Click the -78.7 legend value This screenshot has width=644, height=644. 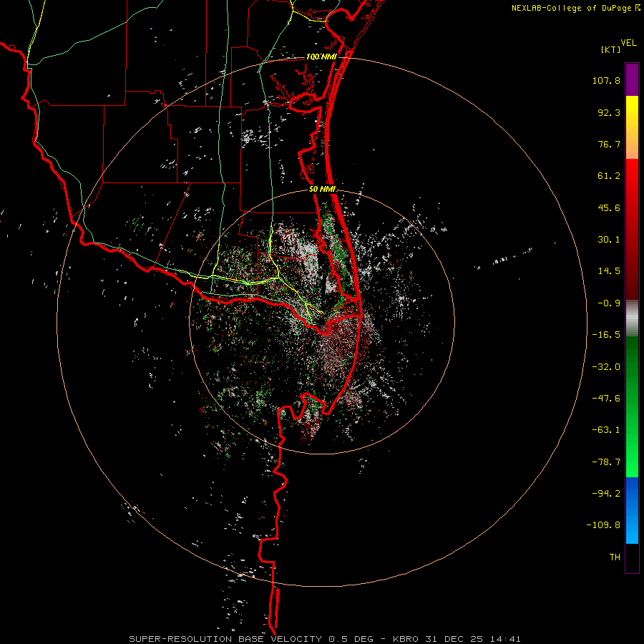click(606, 462)
